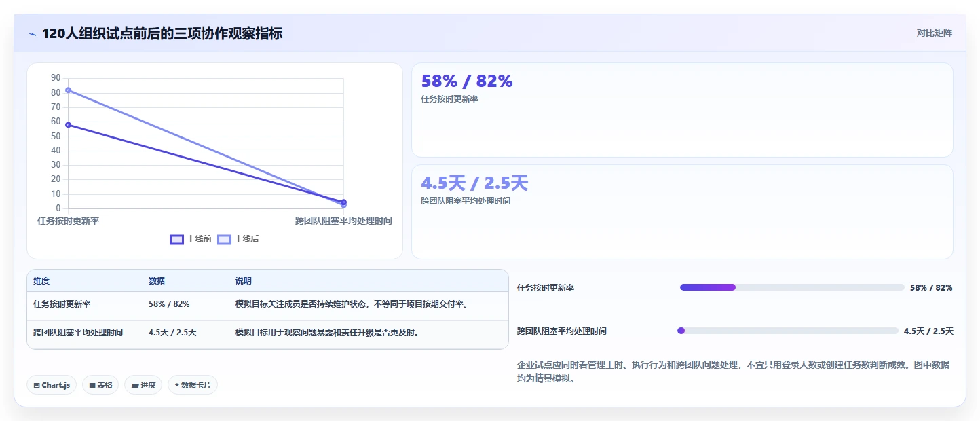
Task: Click the page title 120人组织试点前后的三项协作观察指标
Action: (x=162, y=33)
